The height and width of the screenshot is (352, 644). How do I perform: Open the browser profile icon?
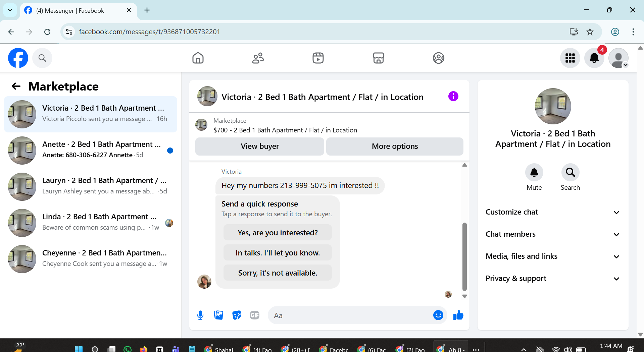click(615, 32)
